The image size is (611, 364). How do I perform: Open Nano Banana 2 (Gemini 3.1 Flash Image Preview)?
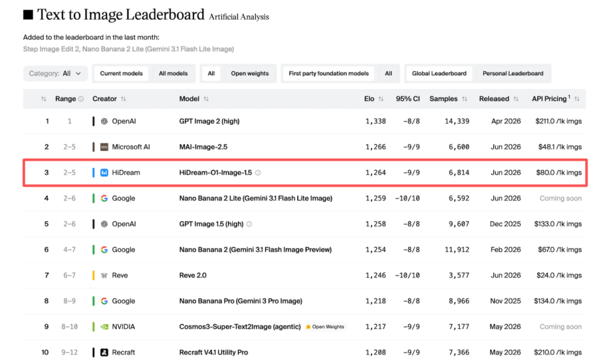(x=255, y=250)
